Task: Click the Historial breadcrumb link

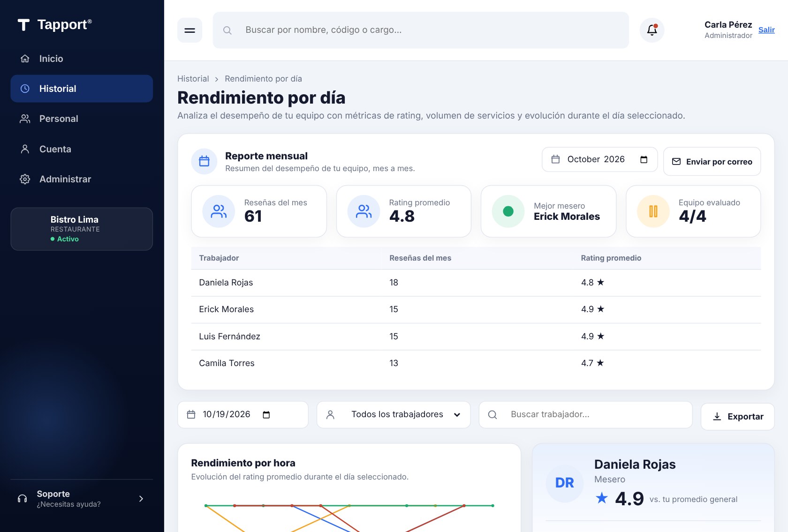Action: click(x=193, y=79)
